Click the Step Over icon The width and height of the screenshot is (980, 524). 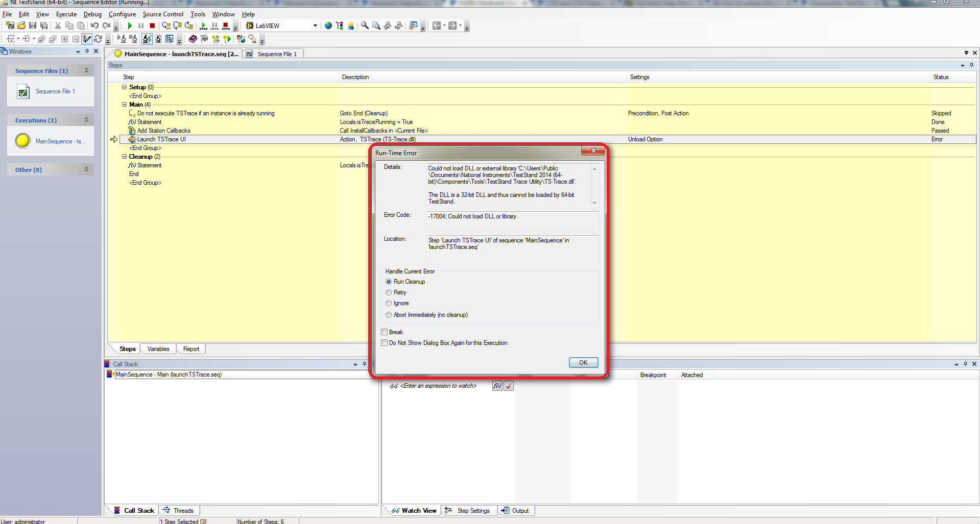178,26
